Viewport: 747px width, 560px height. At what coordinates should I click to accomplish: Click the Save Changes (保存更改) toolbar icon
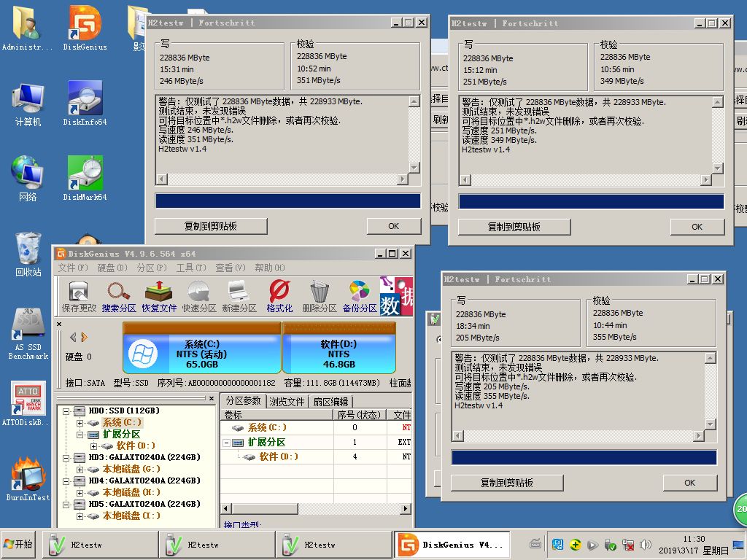(79, 295)
